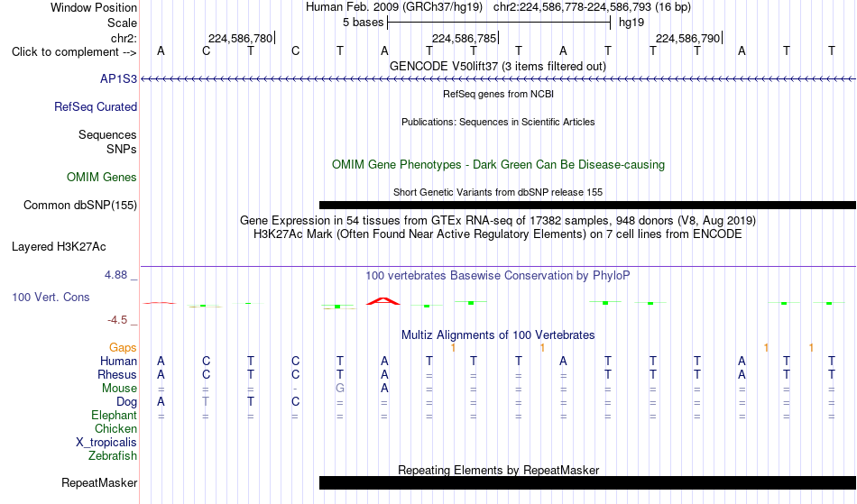Click the C base in the Dog row
Image resolution: width=857 pixels, height=504 pixels.
295,402
